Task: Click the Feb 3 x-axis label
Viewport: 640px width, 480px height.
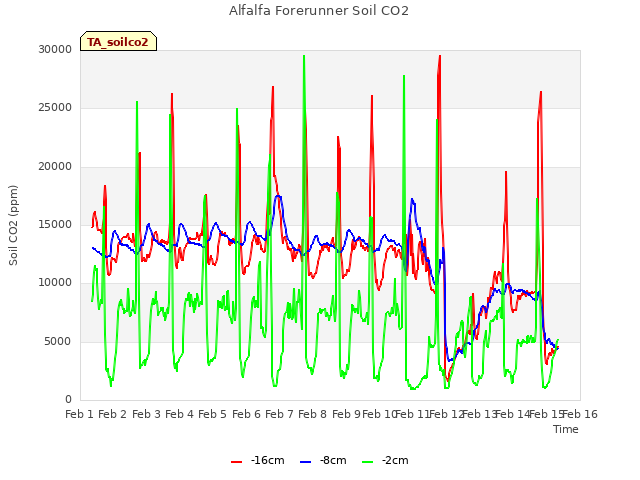Action: point(147,415)
